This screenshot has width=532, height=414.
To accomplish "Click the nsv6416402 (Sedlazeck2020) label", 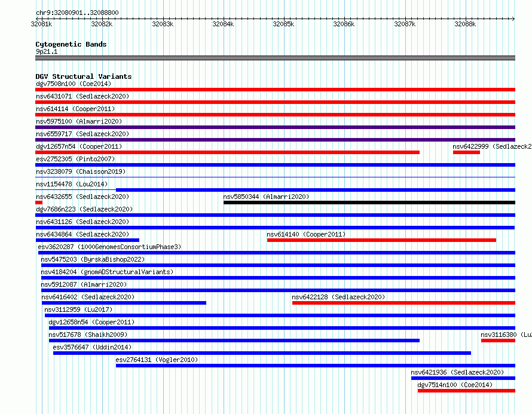I will [x=88, y=297].
